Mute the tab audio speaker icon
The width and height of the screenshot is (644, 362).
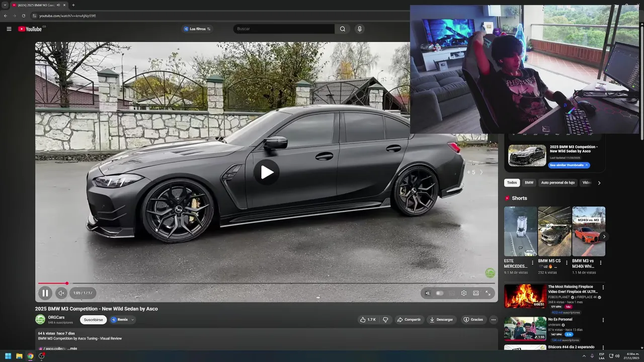pyautogui.click(x=58, y=5)
